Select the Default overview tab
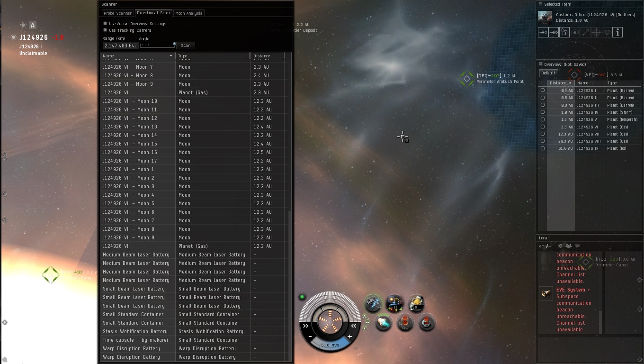644x364 pixels. tap(548, 73)
